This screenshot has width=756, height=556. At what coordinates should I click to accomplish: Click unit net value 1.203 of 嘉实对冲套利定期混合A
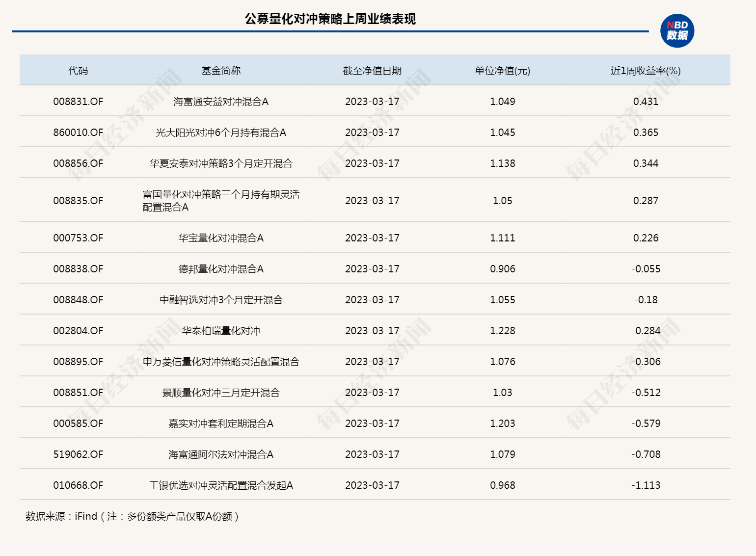pyautogui.click(x=503, y=423)
